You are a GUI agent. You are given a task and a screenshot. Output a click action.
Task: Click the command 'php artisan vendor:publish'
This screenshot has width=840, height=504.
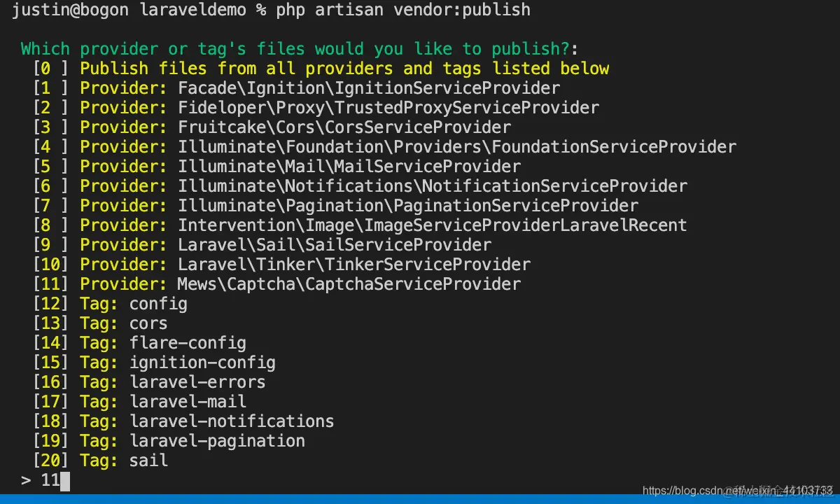point(403,10)
